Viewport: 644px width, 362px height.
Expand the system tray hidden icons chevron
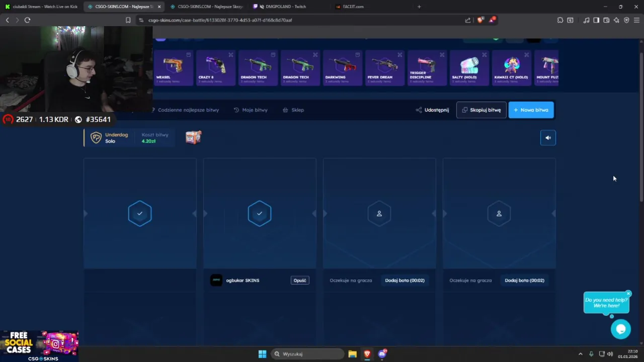coord(580,354)
